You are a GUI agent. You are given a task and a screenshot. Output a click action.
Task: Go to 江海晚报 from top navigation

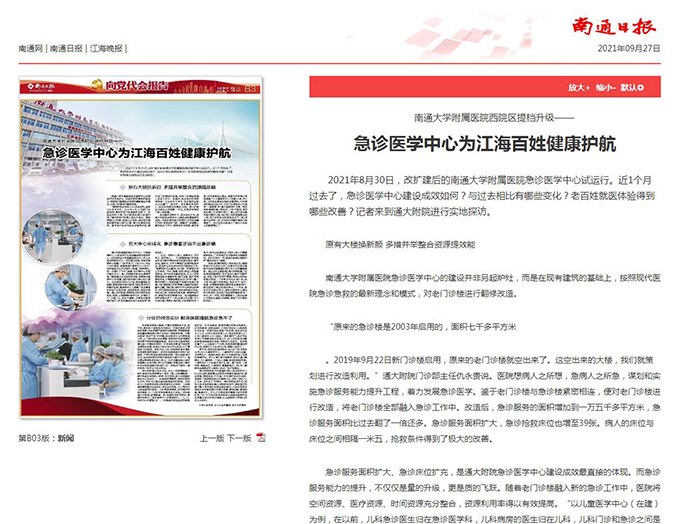[107, 48]
